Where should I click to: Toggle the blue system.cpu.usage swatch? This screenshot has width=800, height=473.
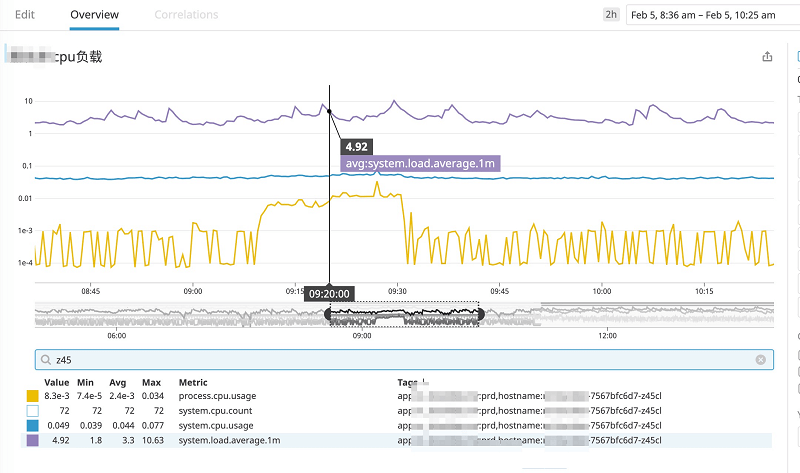[33, 425]
